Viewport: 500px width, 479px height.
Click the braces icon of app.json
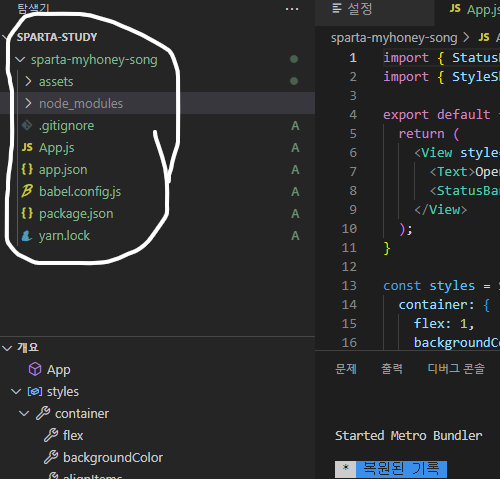coord(27,169)
